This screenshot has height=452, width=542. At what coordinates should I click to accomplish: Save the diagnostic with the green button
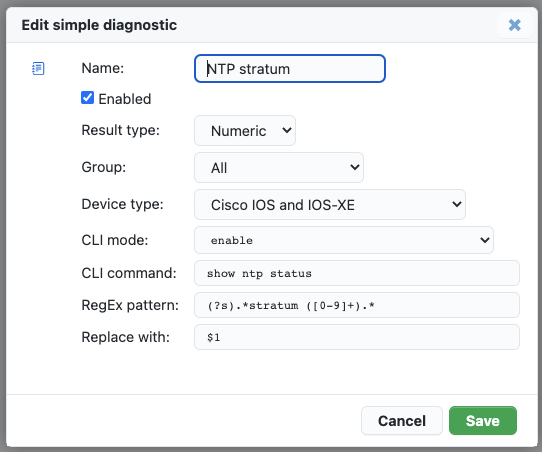click(x=483, y=421)
